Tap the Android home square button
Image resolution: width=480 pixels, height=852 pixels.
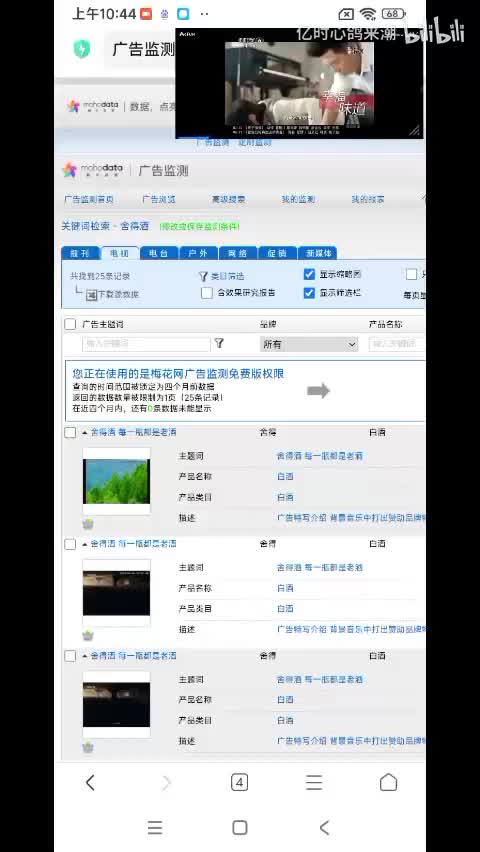(240, 828)
